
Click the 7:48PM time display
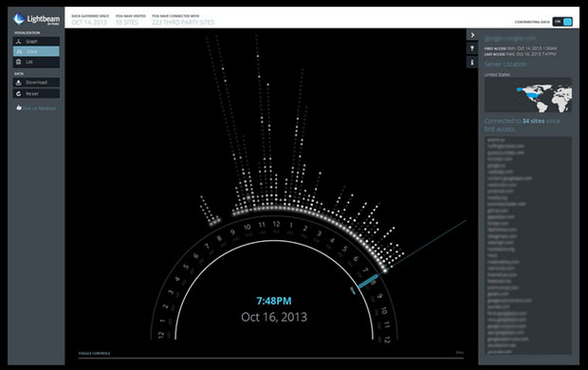(274, 301)
